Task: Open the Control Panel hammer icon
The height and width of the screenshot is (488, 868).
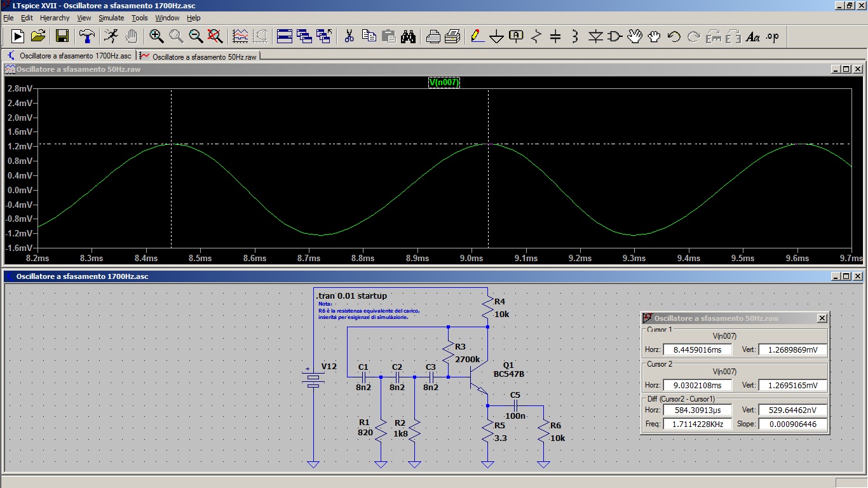Action: click(88, 36)
